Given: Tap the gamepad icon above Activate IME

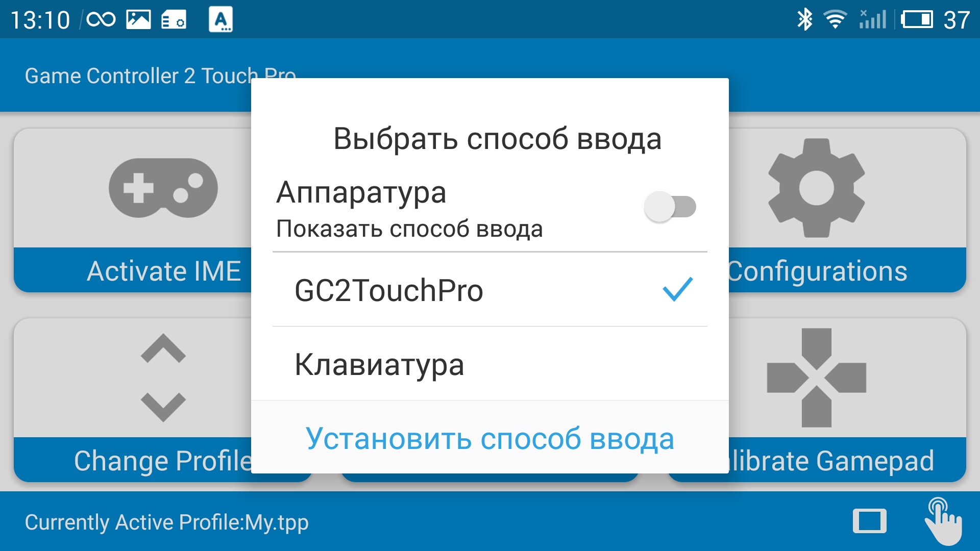Looking at the screenshot, I should [x=163, y=188].
